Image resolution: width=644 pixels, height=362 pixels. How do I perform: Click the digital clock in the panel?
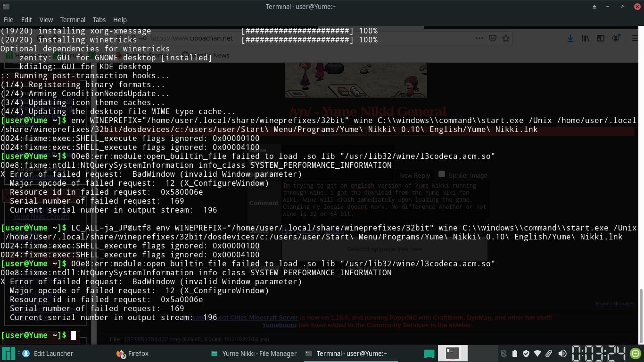599,354
